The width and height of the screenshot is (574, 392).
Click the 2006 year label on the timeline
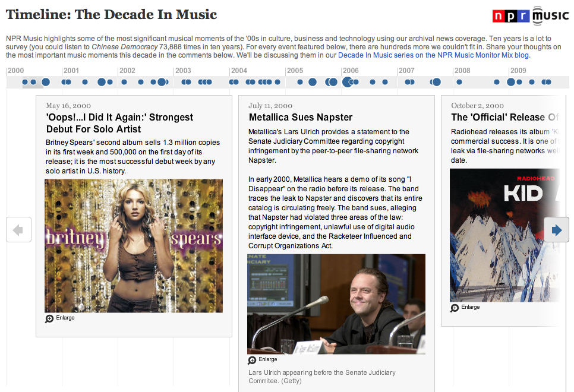click(x=351, y=71)
